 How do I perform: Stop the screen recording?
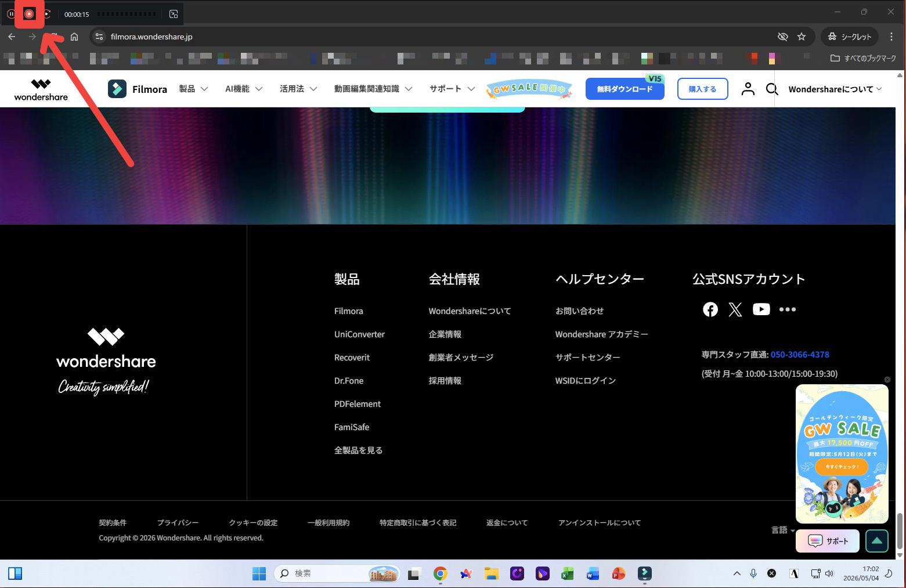click(29, 14)
